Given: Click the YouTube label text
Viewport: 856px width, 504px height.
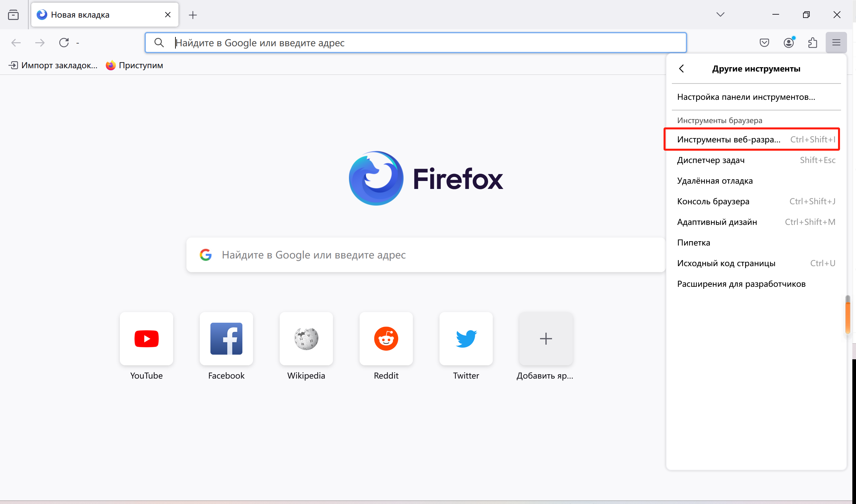Looking at the screenshot, I should tap(146, 376).
